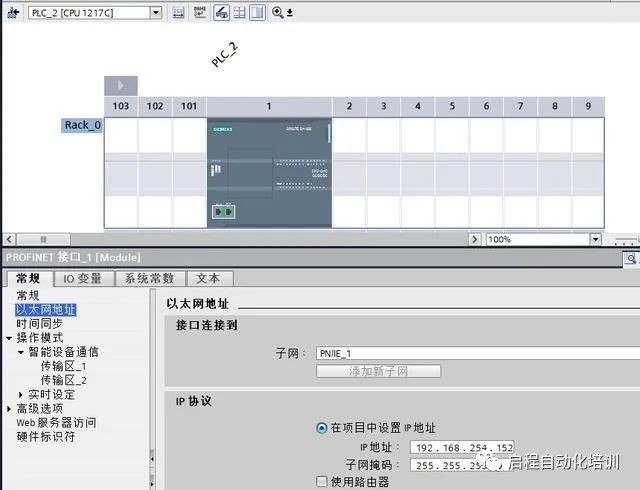Switch to the 文本 tab

[x=209, y=278]
